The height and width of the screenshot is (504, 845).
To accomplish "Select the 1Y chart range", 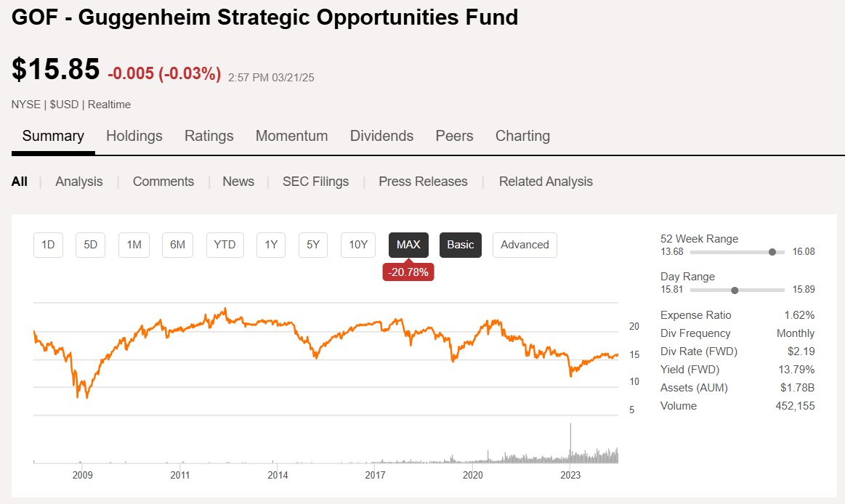I will pos(271,245).
